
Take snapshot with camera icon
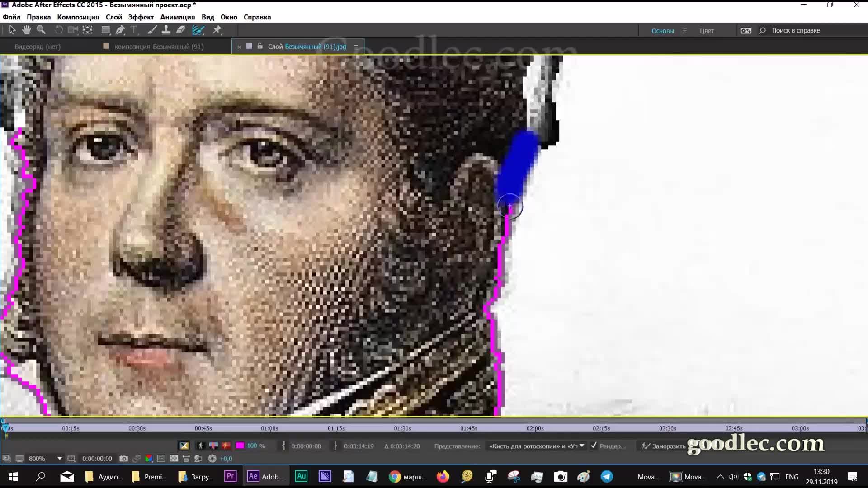(123, 459)
